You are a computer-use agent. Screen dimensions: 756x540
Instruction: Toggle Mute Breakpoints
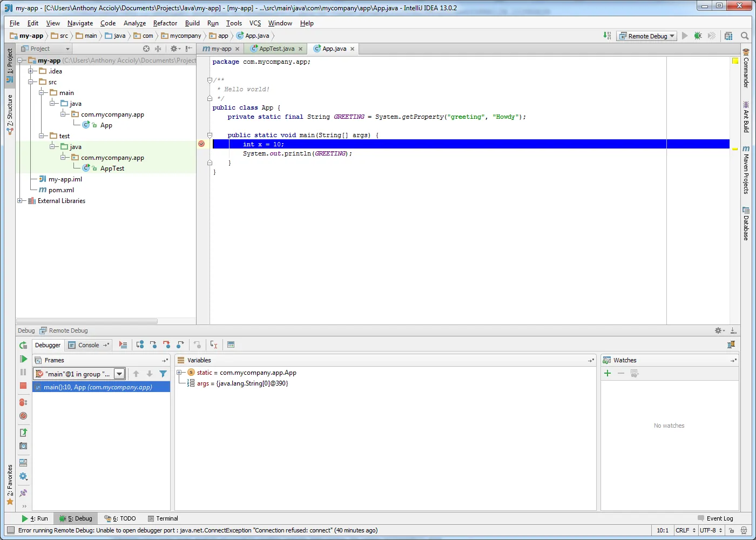click(23, 416)
